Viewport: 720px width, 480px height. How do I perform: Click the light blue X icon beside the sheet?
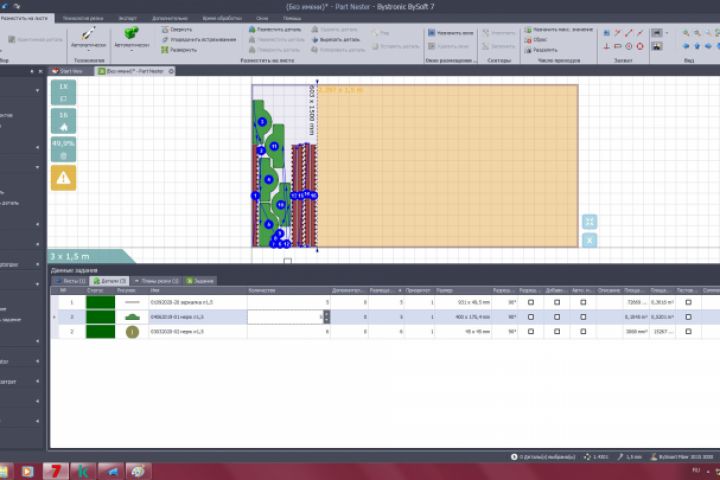point(590,240)
